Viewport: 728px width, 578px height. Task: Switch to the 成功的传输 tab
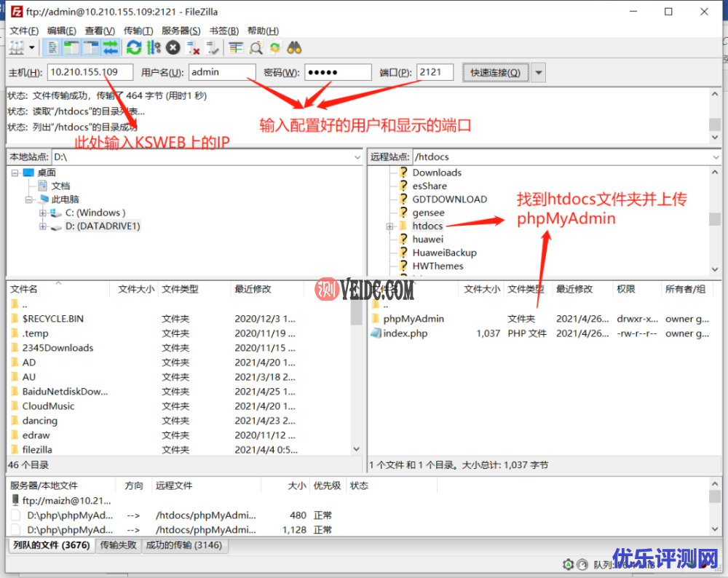(184, 545)
